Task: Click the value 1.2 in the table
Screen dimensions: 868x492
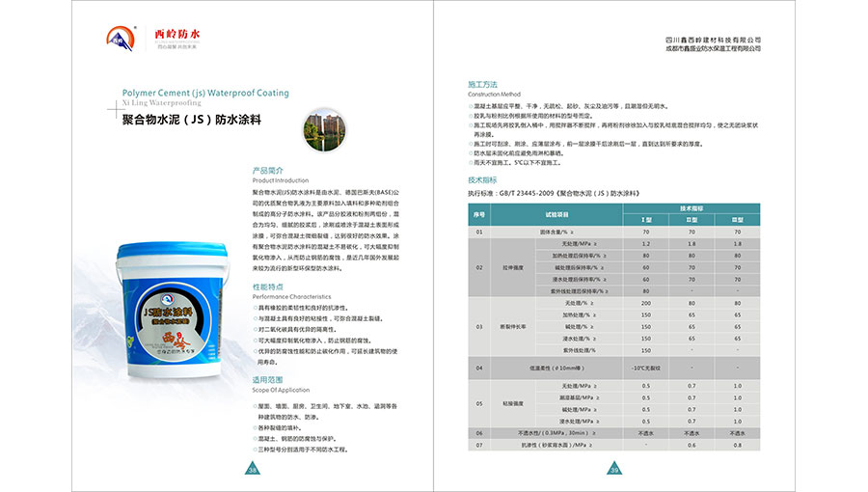Action: [x=646, y=243]
